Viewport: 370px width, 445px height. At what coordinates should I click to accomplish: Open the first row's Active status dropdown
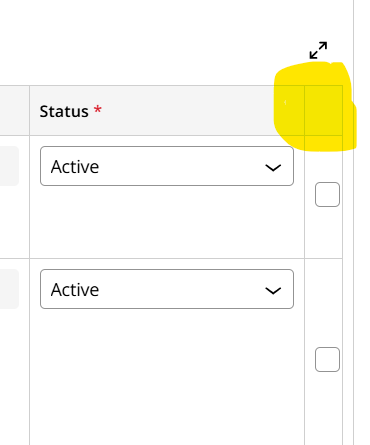pyautogui.click(x=167, y=166)
